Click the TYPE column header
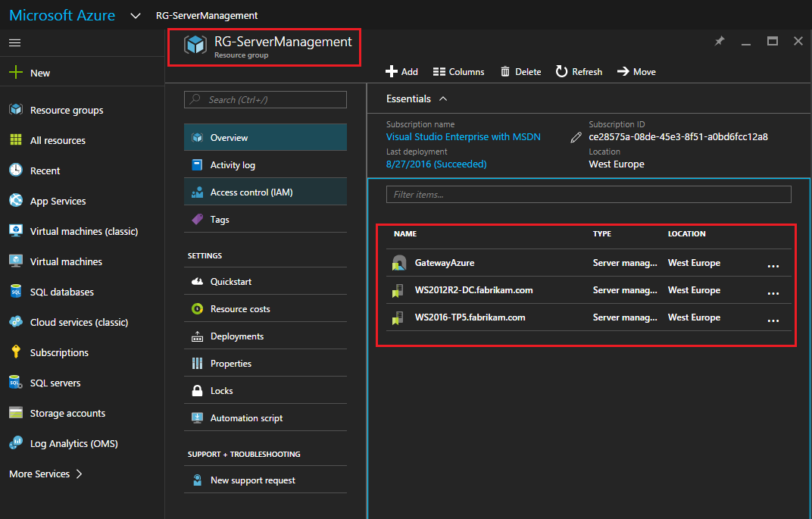This screenshot has width=812, height=519. 601,233
